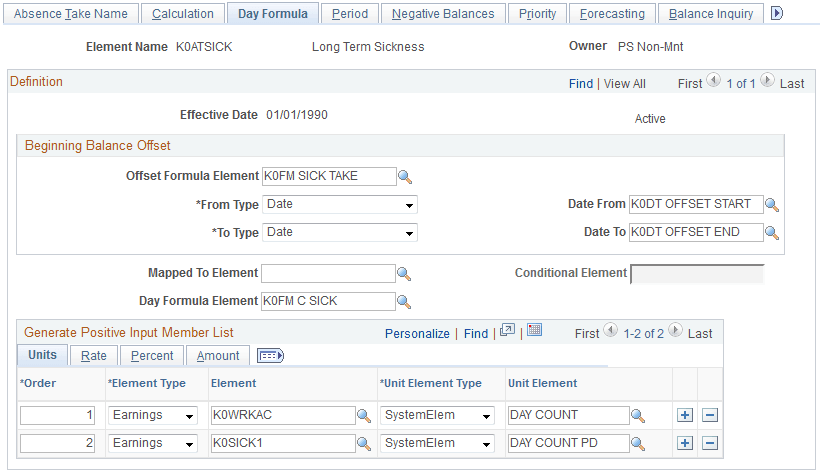Open lookup for Offset Formula Element

coord(405,177)
